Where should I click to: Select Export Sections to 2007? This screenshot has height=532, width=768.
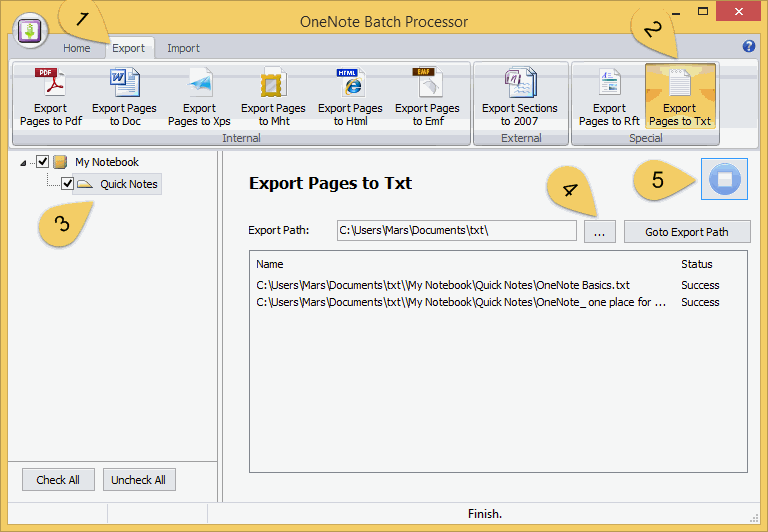click(520, 97)
